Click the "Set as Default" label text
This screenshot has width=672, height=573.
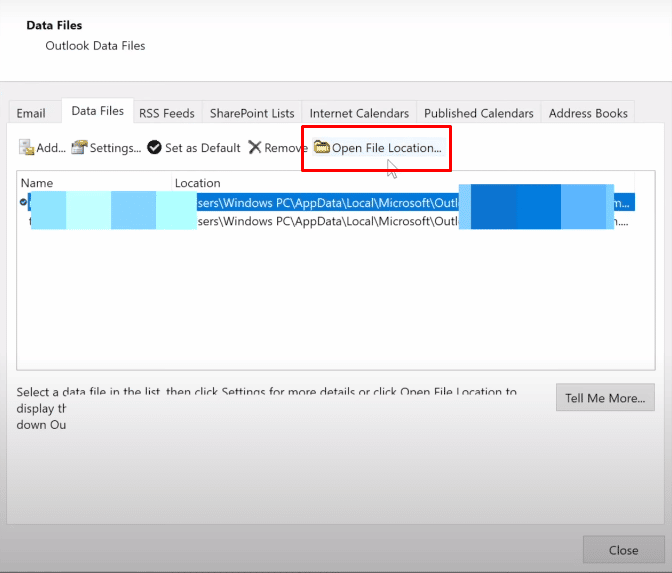(203, 148)
